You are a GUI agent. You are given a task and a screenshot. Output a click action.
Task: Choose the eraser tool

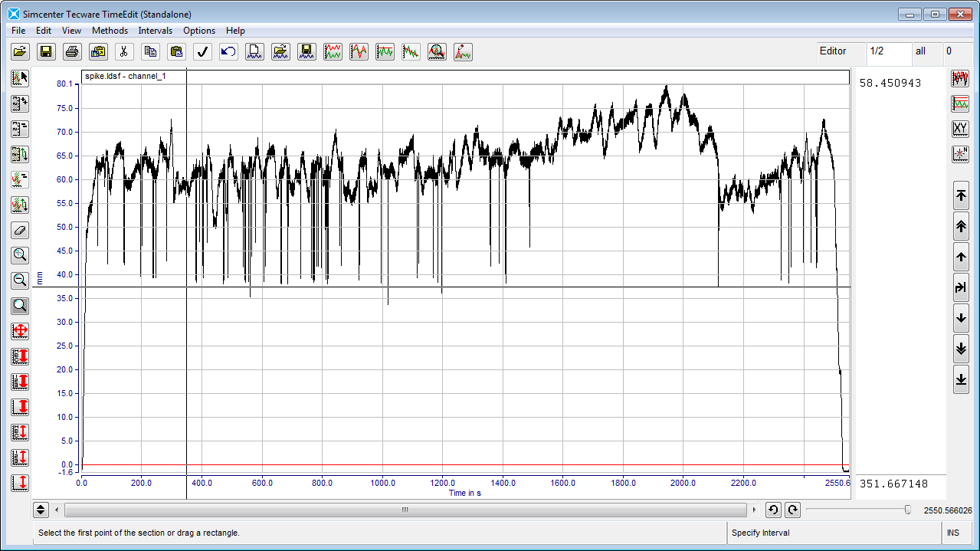click(x=20, y=230)
